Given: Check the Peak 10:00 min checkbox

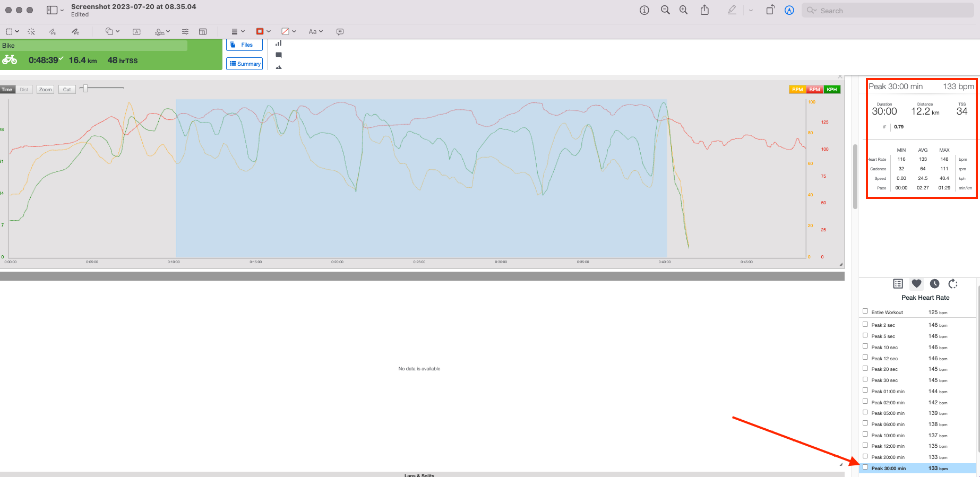Looking at the screenshot, I should click(x=865, y=435).
